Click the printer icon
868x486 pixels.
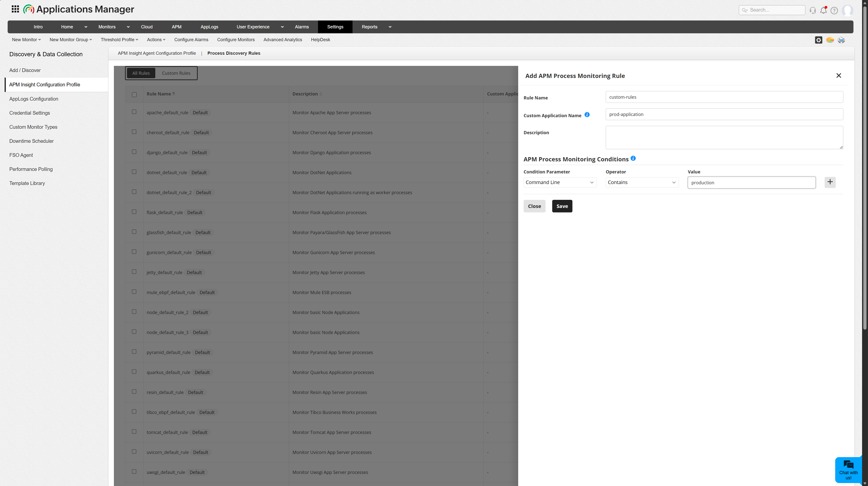pyautogui.click(x=841, y=40)
